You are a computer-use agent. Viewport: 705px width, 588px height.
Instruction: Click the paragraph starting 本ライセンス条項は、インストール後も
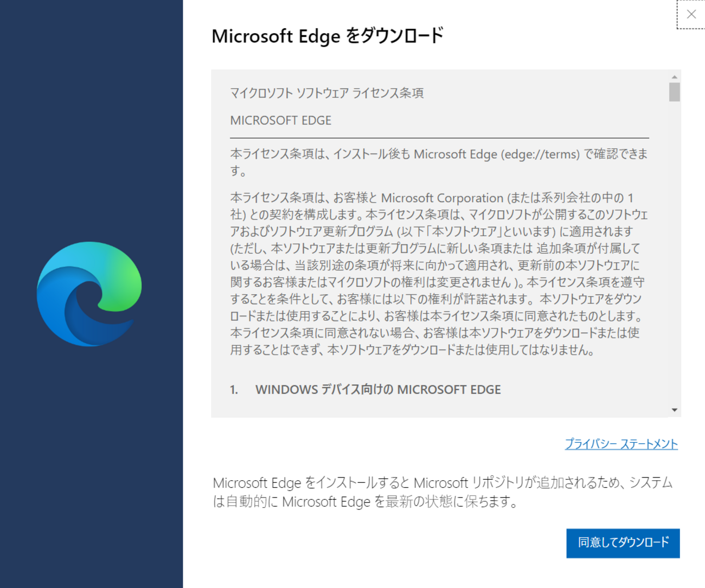point(438,162)
